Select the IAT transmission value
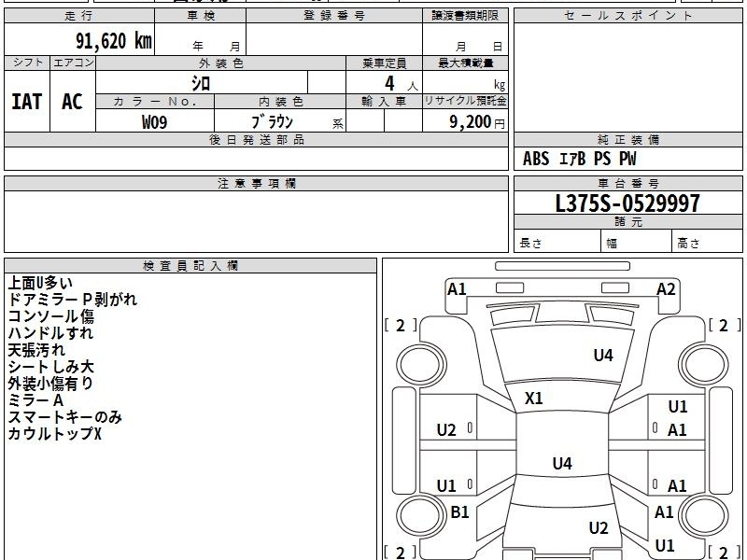 tap(27, 102)
